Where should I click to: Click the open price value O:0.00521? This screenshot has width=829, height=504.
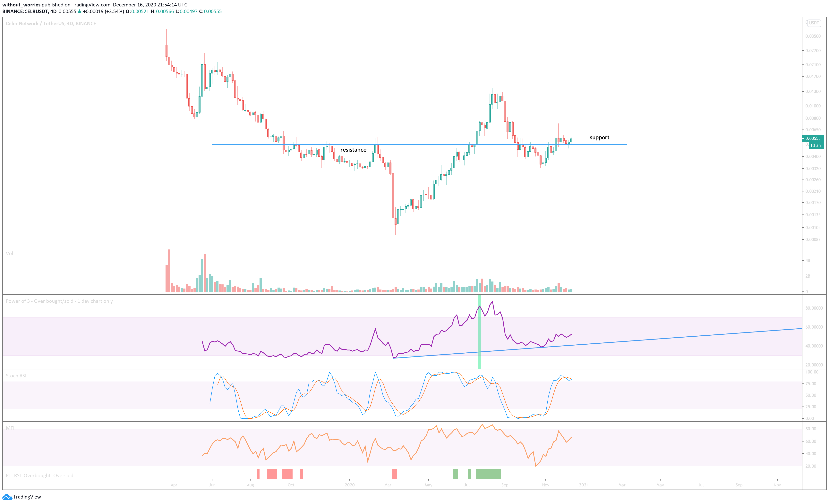pos(137,11)
